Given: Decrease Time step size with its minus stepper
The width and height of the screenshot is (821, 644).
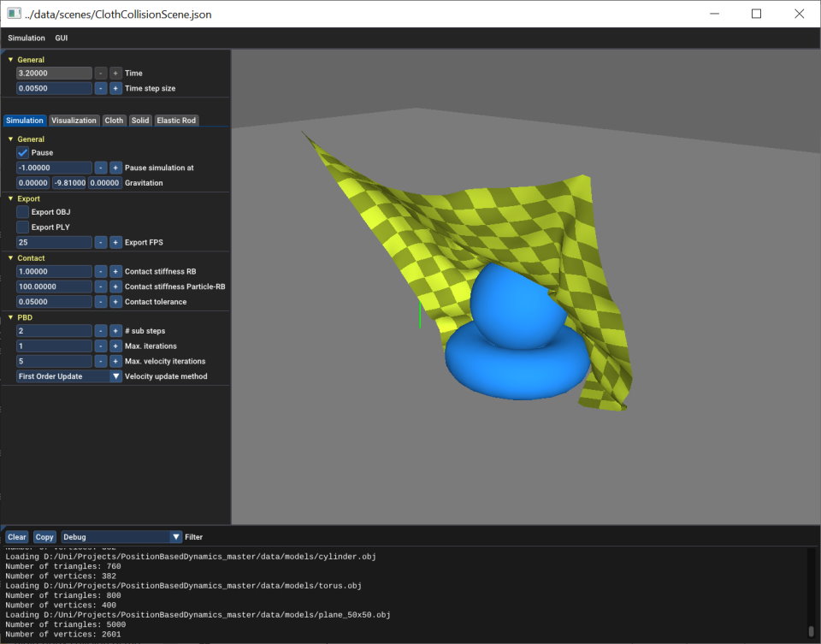Looking at the screenshot, I should click(x=100, y=88).
